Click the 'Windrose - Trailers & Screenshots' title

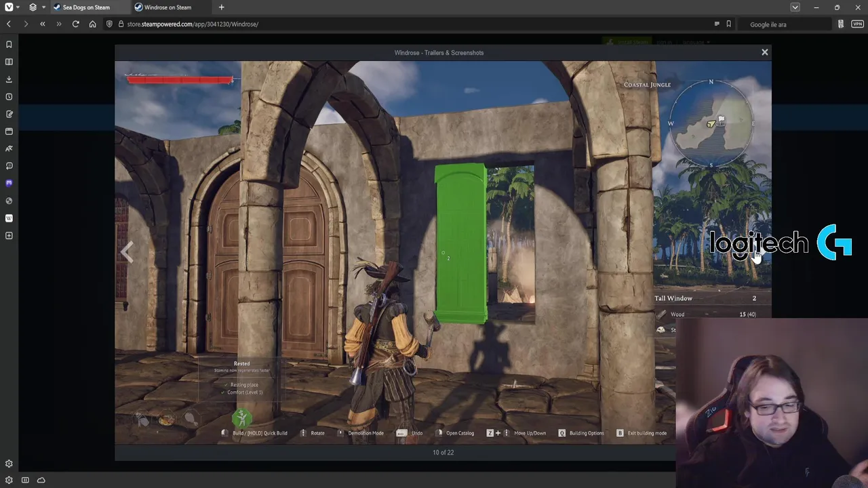[x=439, y=53]
